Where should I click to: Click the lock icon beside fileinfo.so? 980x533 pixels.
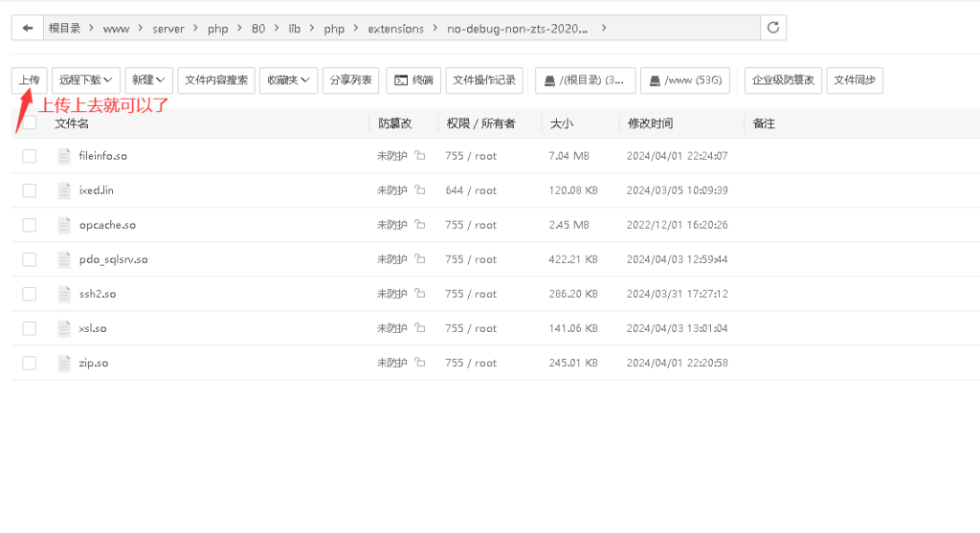[x=419, y=156]
